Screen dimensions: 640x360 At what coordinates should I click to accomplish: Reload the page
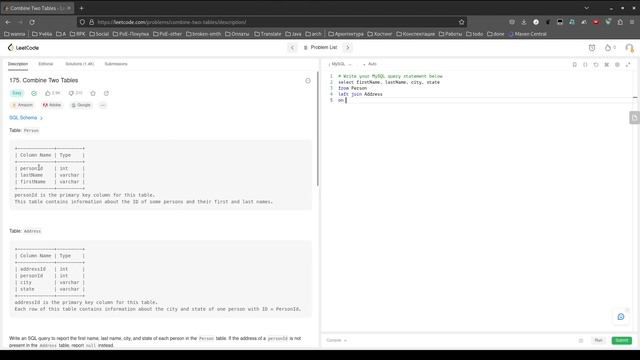32,22
